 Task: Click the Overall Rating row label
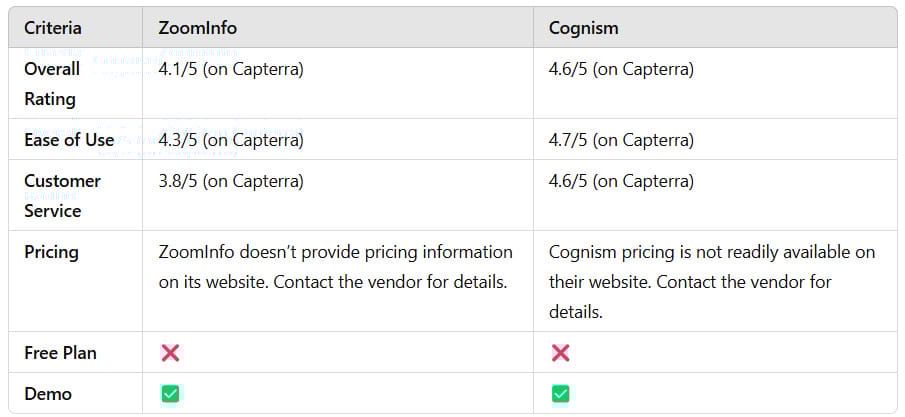click(52, 84)
